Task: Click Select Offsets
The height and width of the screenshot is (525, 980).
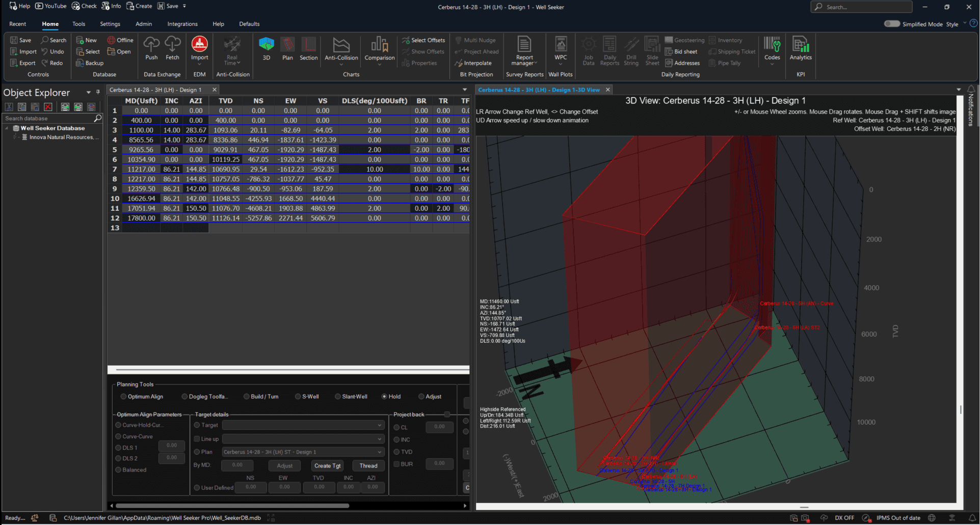Action: [x=423, y=40]
